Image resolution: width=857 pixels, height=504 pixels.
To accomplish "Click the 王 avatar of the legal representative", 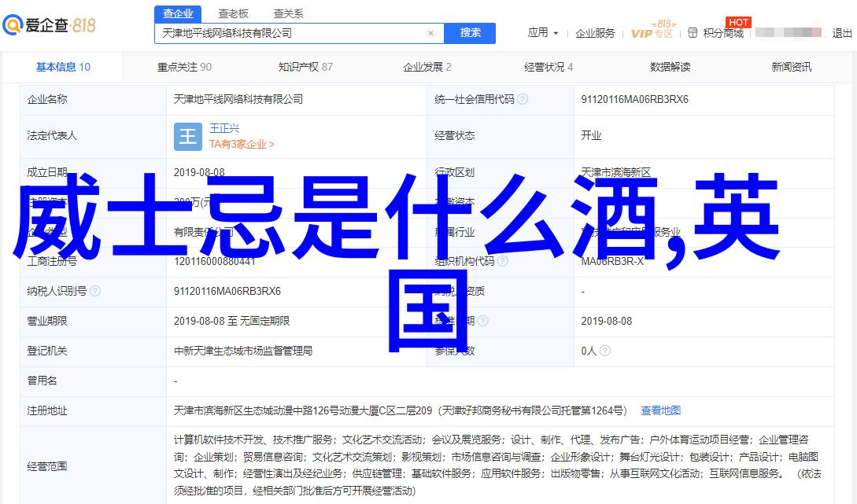I will [x=187, y=136].
